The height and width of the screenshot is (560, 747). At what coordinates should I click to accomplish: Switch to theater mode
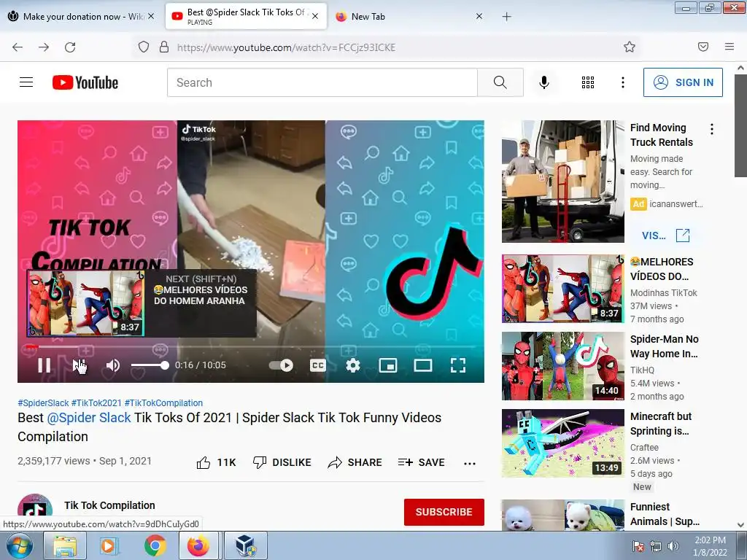423,365
